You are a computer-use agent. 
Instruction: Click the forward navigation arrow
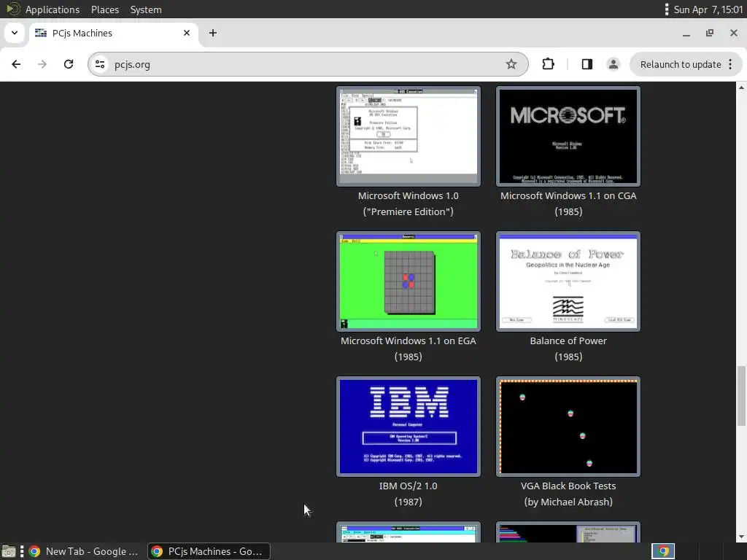coord(42,64)
